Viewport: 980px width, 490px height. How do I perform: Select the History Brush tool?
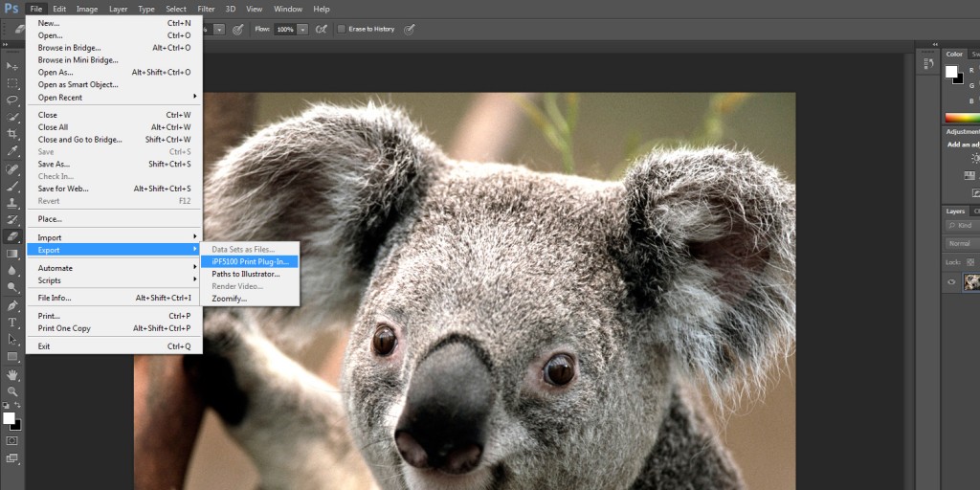click(x=11, y=220)
